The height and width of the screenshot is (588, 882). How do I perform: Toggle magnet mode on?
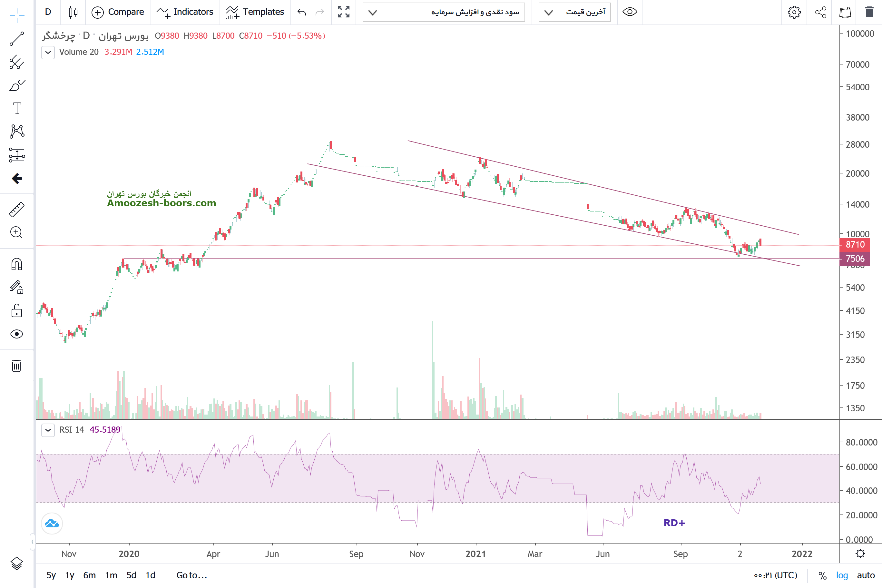pyautogui.click(x=16, y=264)
